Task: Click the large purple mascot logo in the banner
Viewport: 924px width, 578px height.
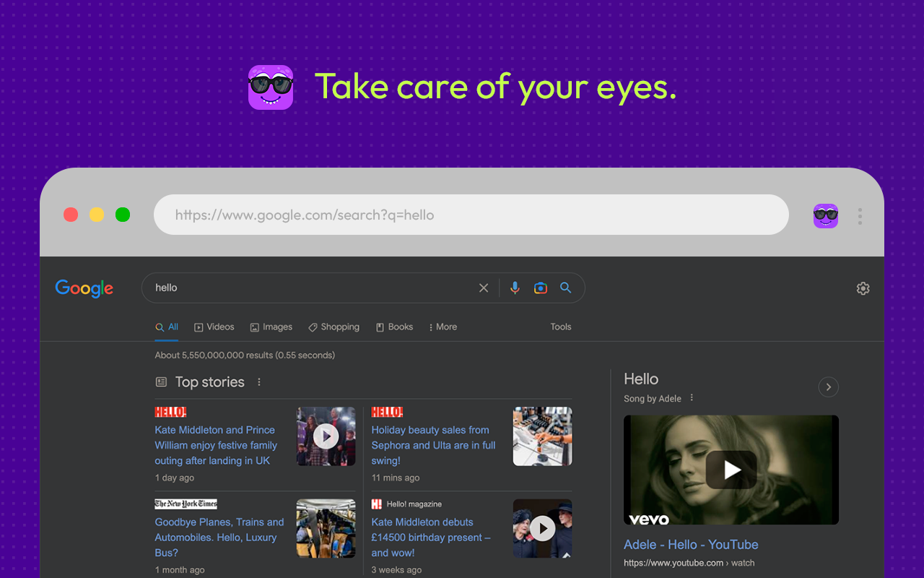Action: pos(271,87)
